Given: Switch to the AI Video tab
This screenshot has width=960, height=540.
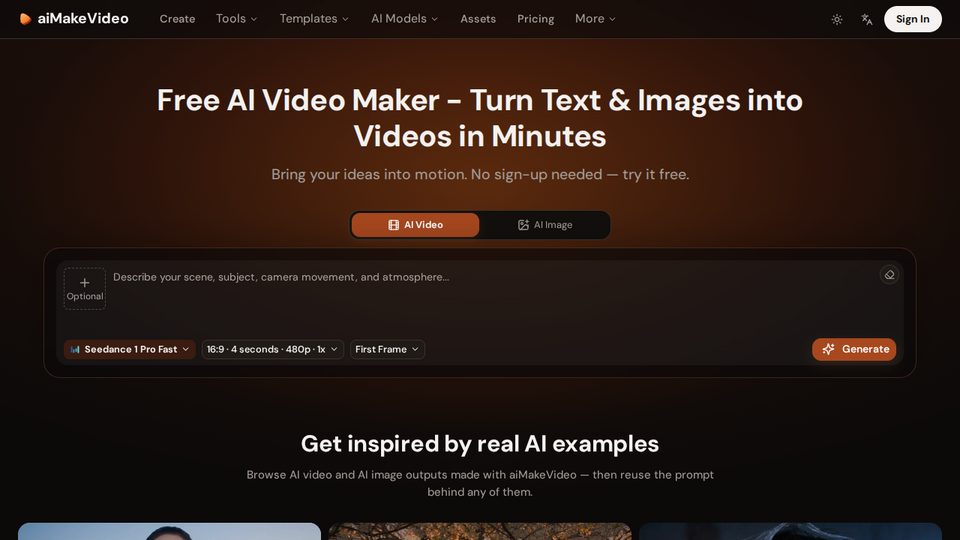Looking at the screenshot, I should [415, 225].
